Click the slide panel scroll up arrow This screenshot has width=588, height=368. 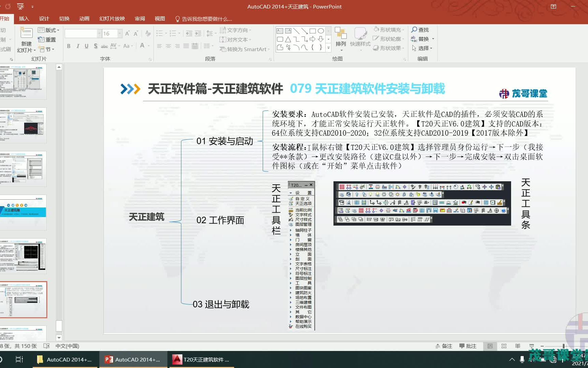[x=59, y=67]
